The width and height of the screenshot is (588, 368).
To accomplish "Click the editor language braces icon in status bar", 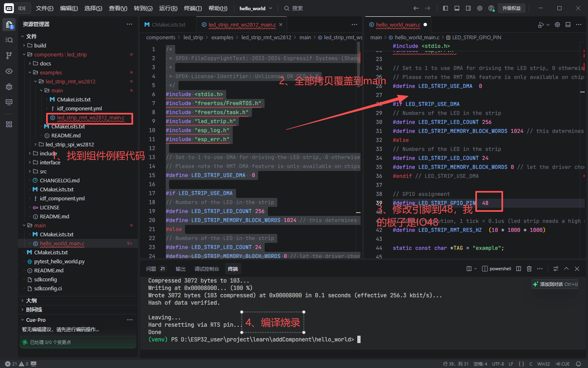I will tap(521, 364).
